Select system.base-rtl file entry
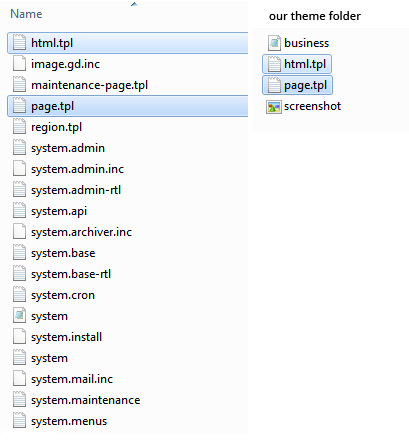Image resolution: width=409 pixels, height=446 pixels. [128, 274]
